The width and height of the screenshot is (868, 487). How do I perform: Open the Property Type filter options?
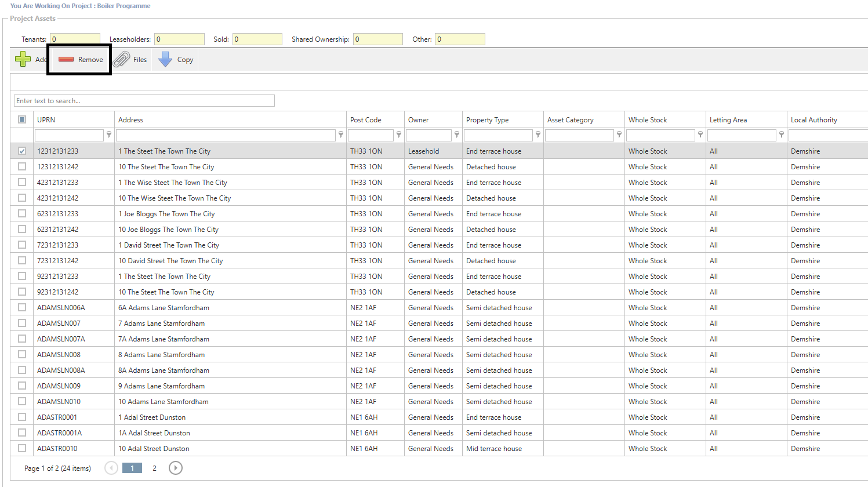(537, 135)
